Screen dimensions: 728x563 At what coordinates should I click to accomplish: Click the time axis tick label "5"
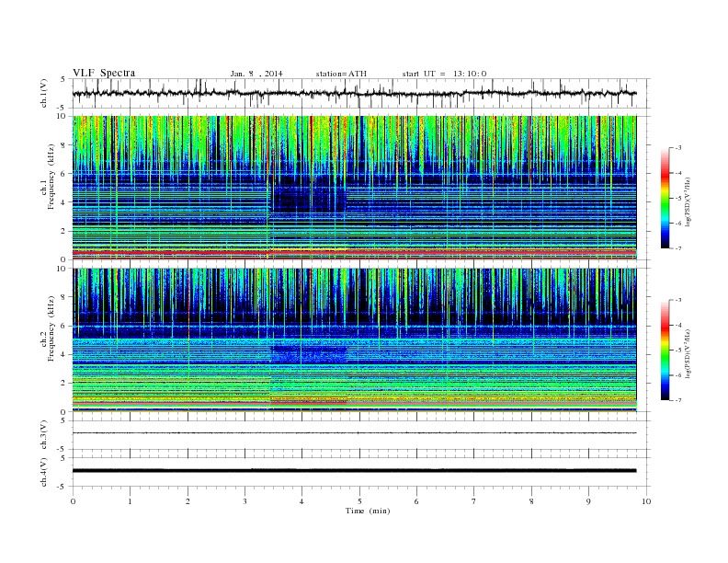[x=359, y=501]
